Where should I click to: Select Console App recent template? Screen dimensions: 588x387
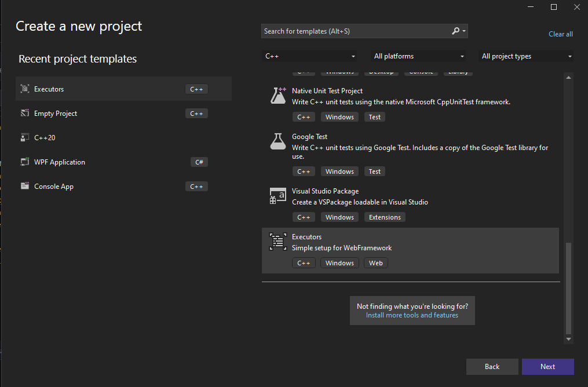[124, 187]
